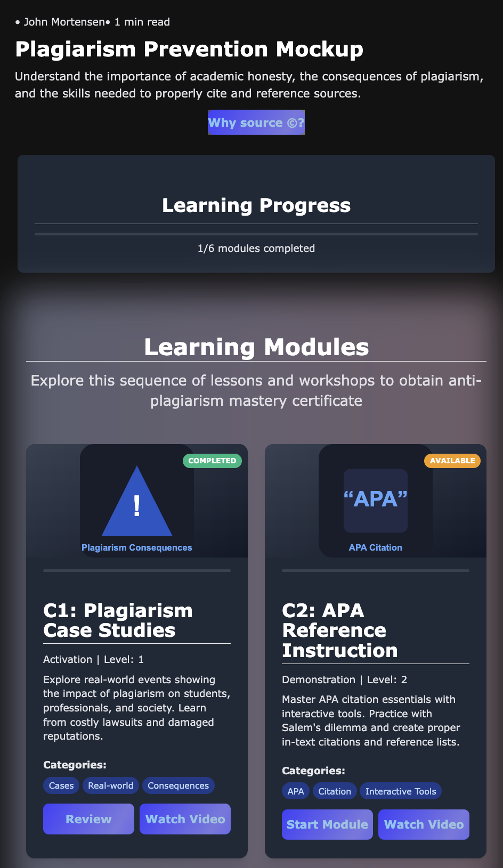Click the Why source © button
503x868 pixels.
[256, 122]
